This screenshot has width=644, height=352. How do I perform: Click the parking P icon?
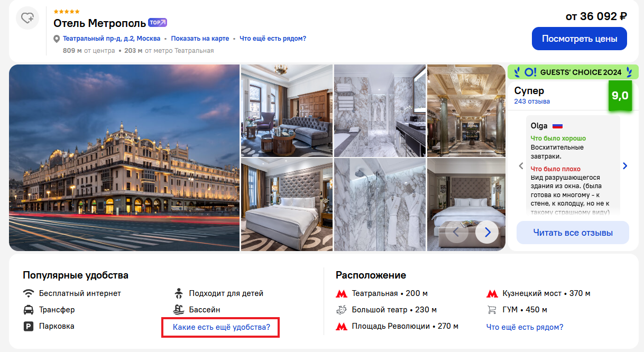point(29,326)
